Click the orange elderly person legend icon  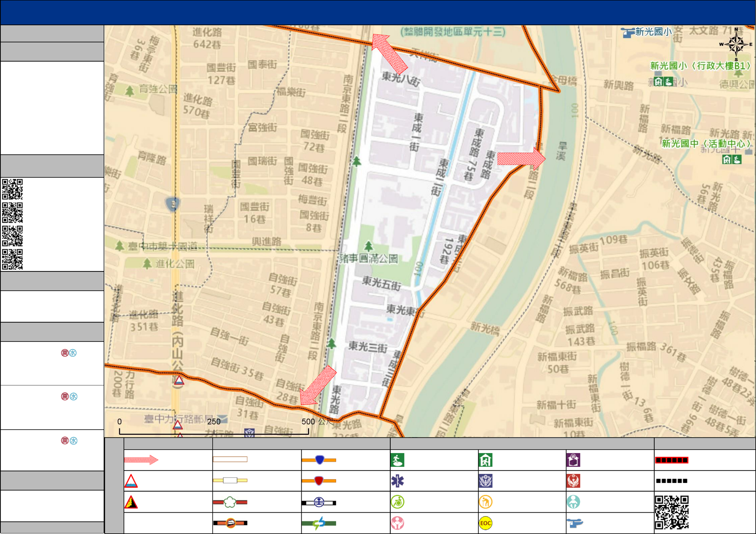coord(485,502)
